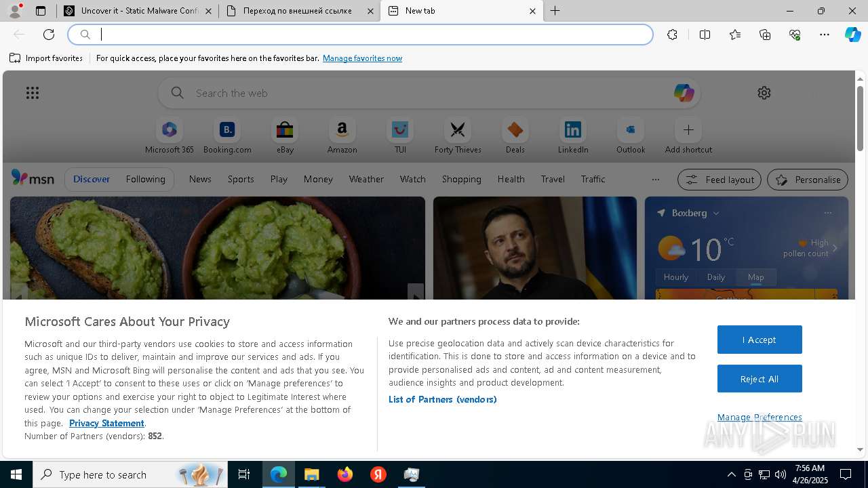
Task: Open the Booking.com shortcut
Action: pos(227,136)
